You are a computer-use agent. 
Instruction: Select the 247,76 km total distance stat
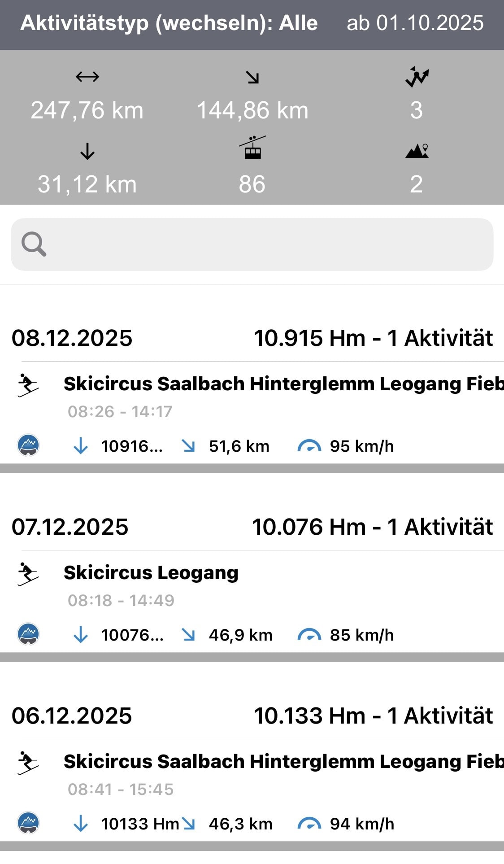[87, 110]
